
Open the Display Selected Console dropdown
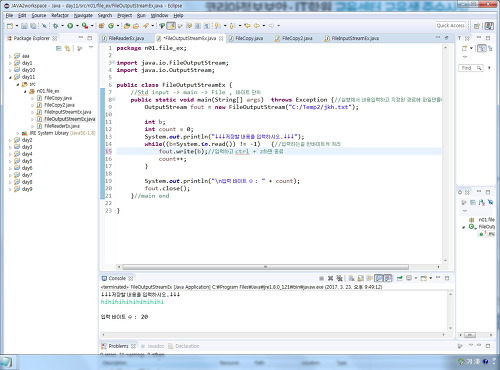415,278
